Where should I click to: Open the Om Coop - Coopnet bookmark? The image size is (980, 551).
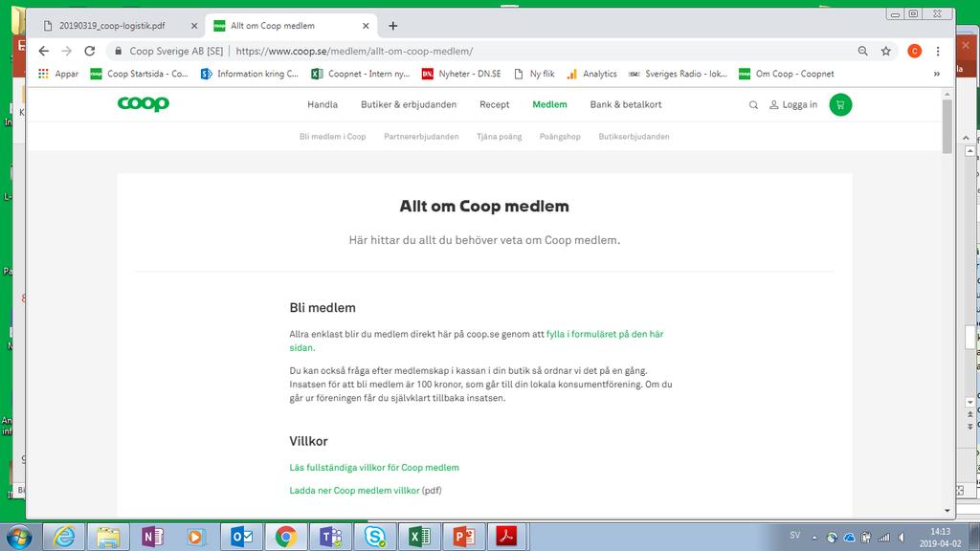coord(787,74)
